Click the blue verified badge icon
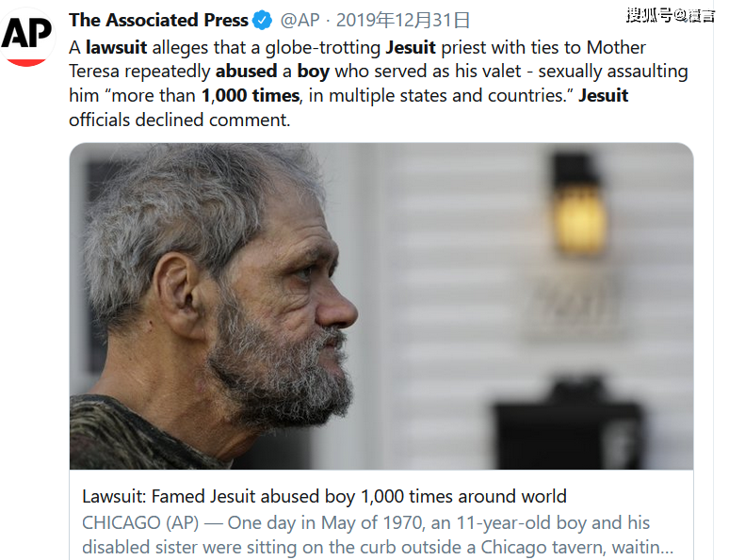Screen dimensions: 729x560 pyautogui.click(x=264, y=21)
